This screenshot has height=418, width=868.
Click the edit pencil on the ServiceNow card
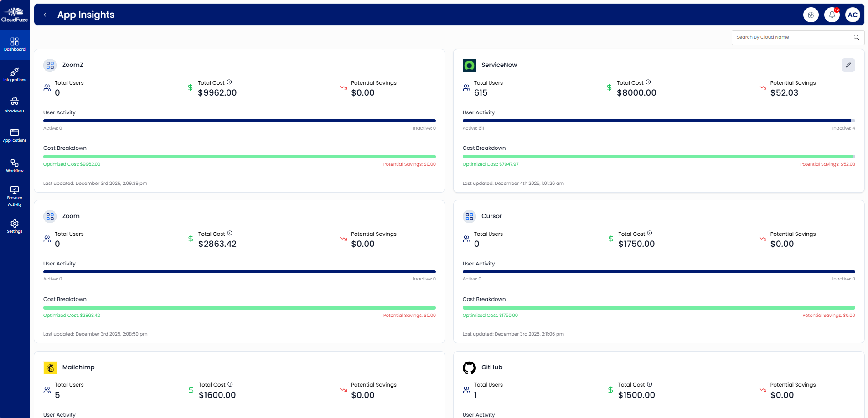(848, 65)
